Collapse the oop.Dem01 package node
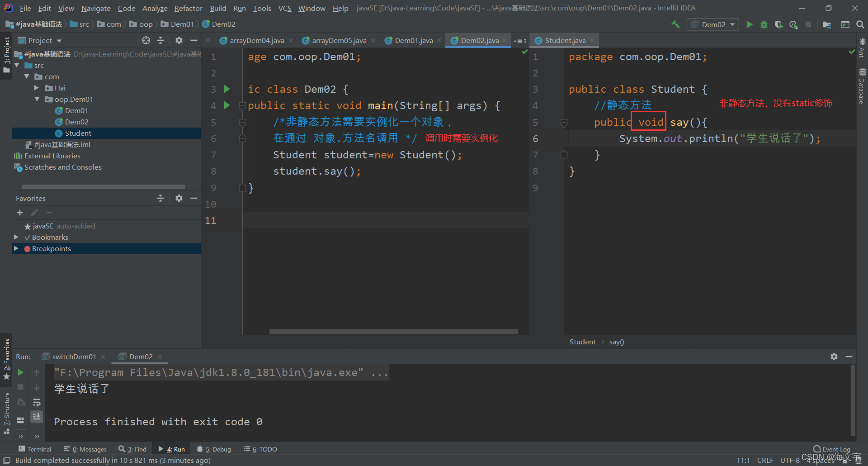This screenshot has height=466, width=868. 37,99
